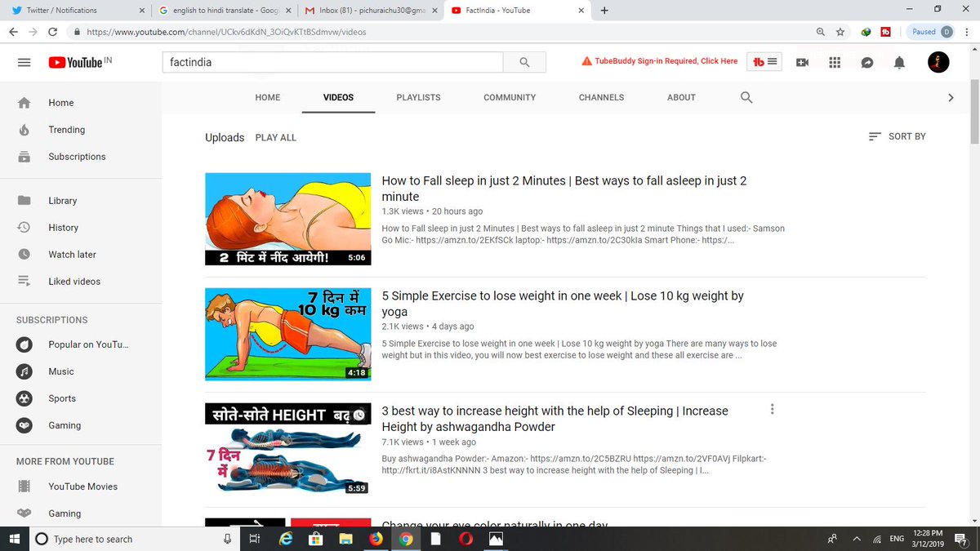The image size is (980, 551).
Task: Open options menu for the height video
Action: tap(773, 409)
